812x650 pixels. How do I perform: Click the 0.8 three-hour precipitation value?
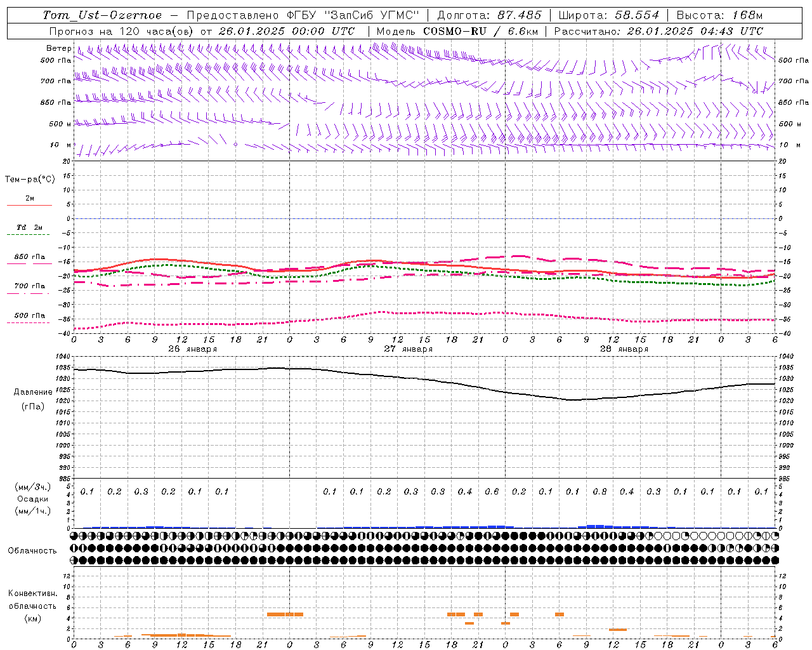pyautogui.click(x=599, y=491)
